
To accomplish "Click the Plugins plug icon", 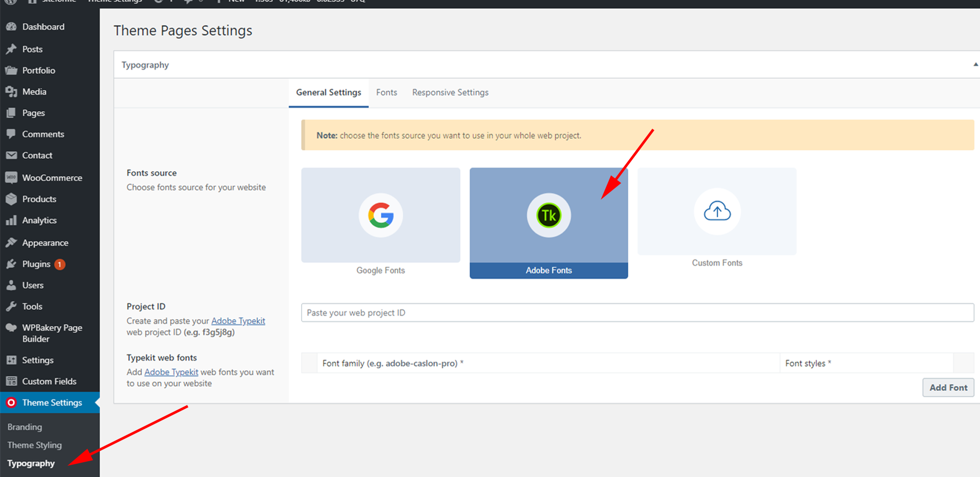I will click(x=11, y=264).
